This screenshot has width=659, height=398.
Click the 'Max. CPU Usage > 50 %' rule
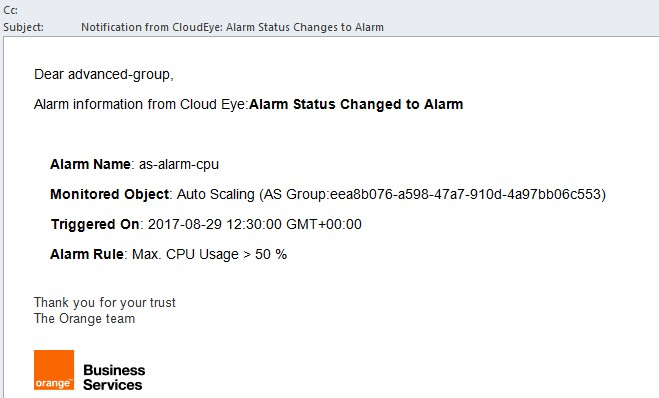click(209, 254)
